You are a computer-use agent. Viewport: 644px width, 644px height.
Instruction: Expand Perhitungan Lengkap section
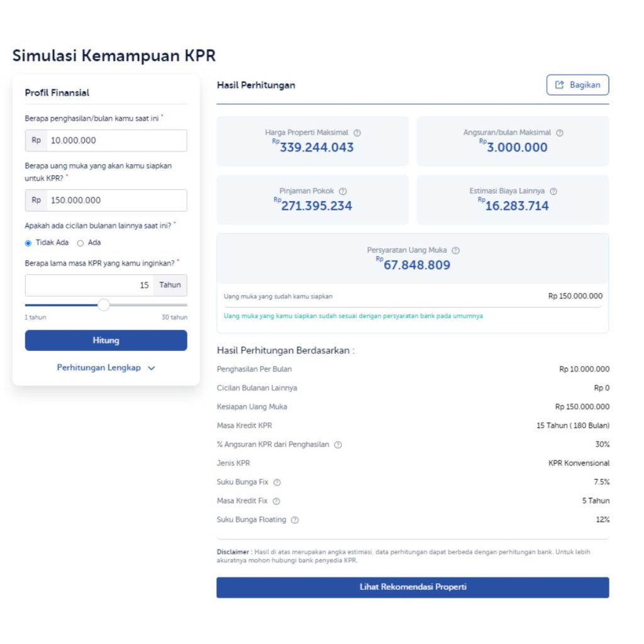click(x=106, y=368)
